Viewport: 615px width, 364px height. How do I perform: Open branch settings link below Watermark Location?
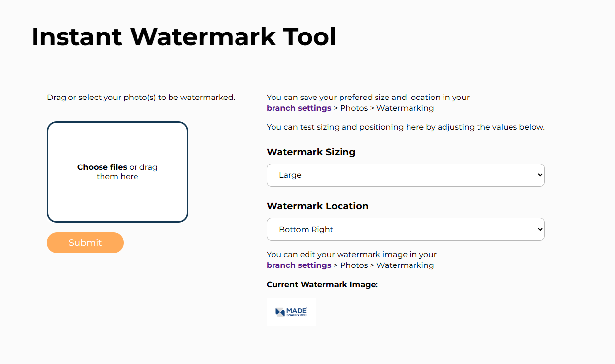coord(299,265)
